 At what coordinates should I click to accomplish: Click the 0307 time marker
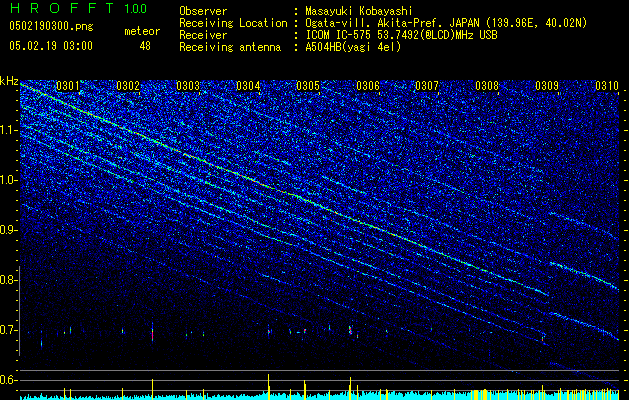tap(427, 86)
